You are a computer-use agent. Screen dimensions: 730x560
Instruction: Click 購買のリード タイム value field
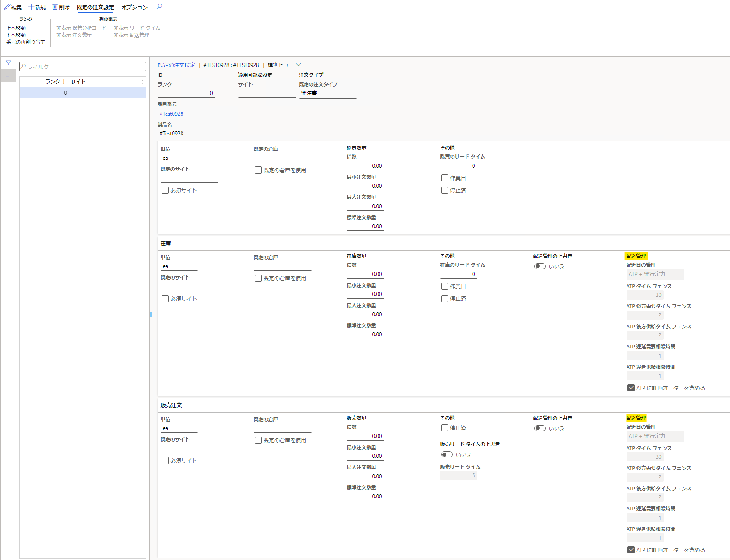pos(458,166)
